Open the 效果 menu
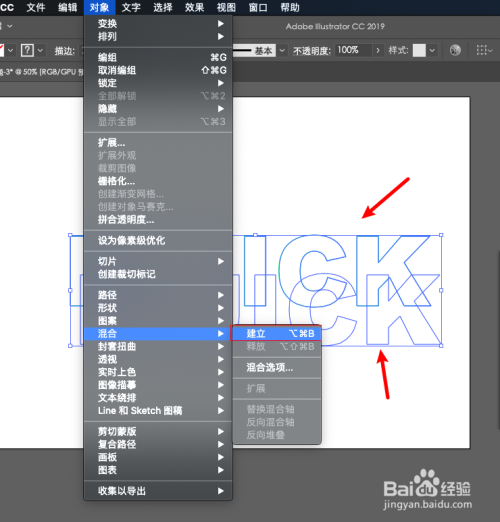This screenshot has width=500, height=522. click(x=194, y=7)
